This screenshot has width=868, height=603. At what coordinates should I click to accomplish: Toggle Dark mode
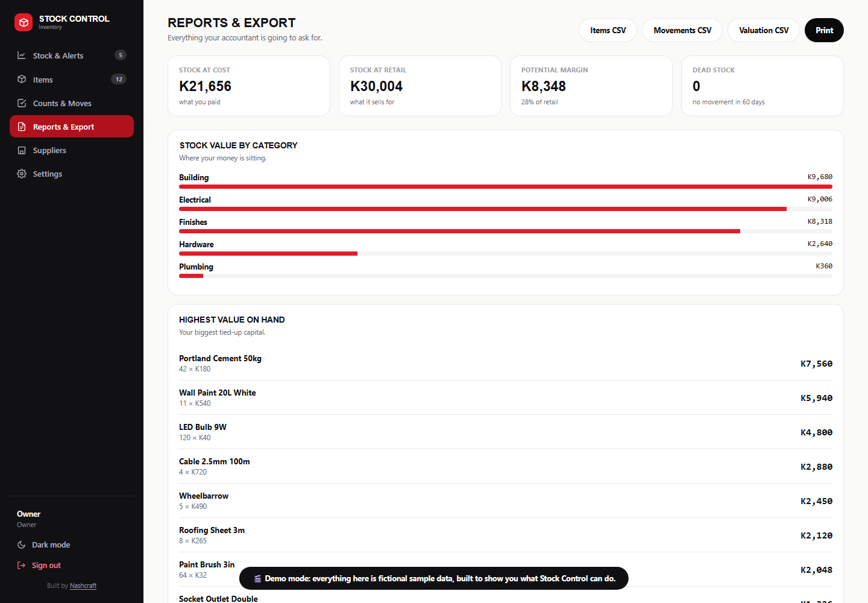tap(72, 545)
